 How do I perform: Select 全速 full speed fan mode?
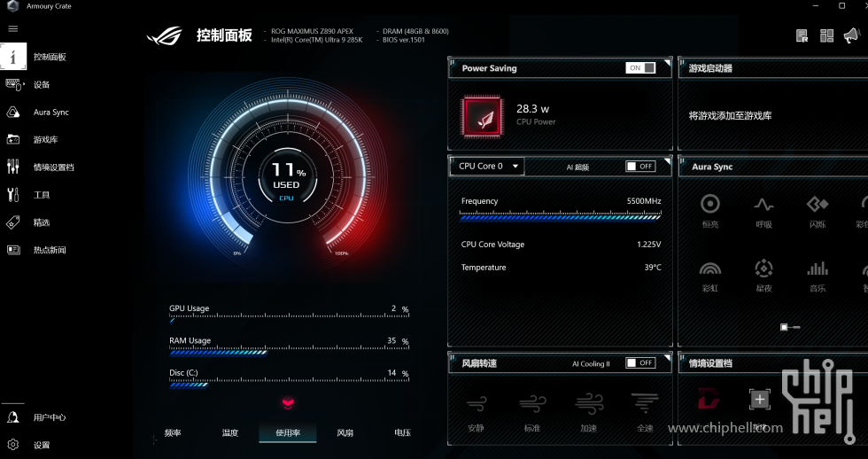(x=645, y=413)
